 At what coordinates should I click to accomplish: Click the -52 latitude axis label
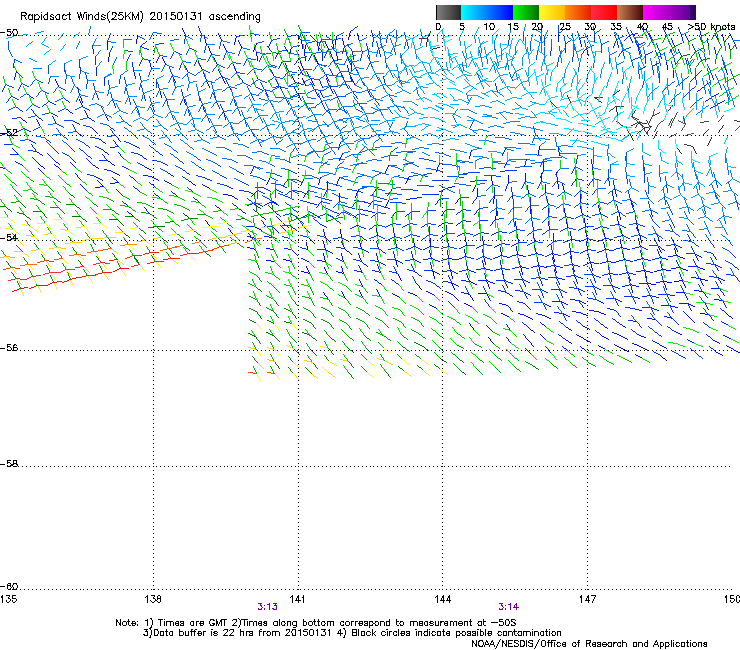(9, 133)
